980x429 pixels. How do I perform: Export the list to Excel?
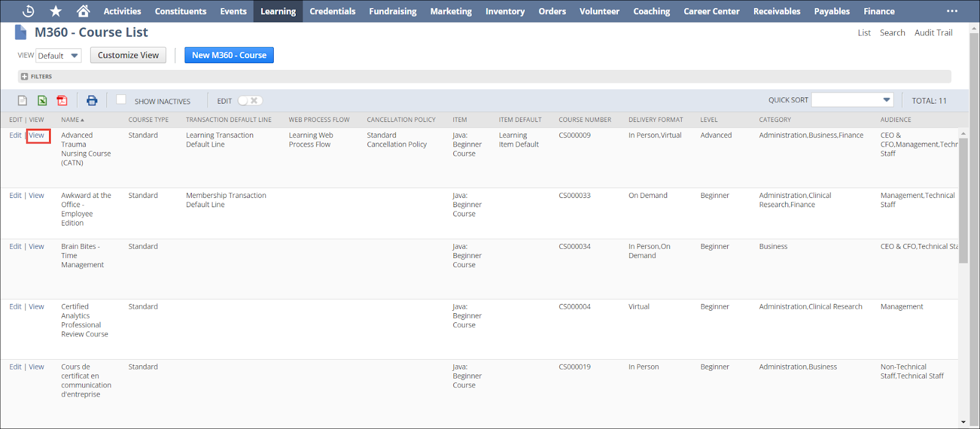point(42,101)
